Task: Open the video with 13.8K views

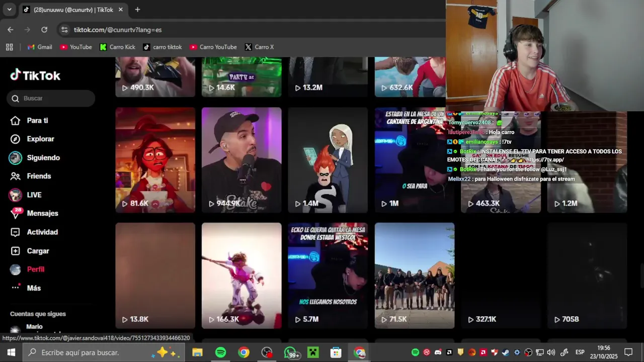Action: [155, 276]
